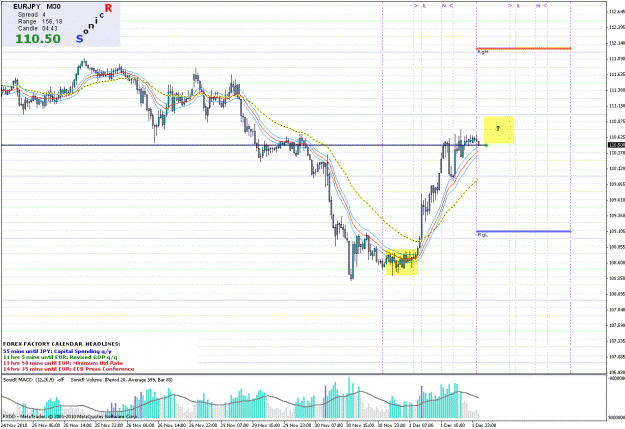Viewport: 625px width, 429px height.
Task: Click the SonicR Volume indicator label
Action: click(122, 380)
